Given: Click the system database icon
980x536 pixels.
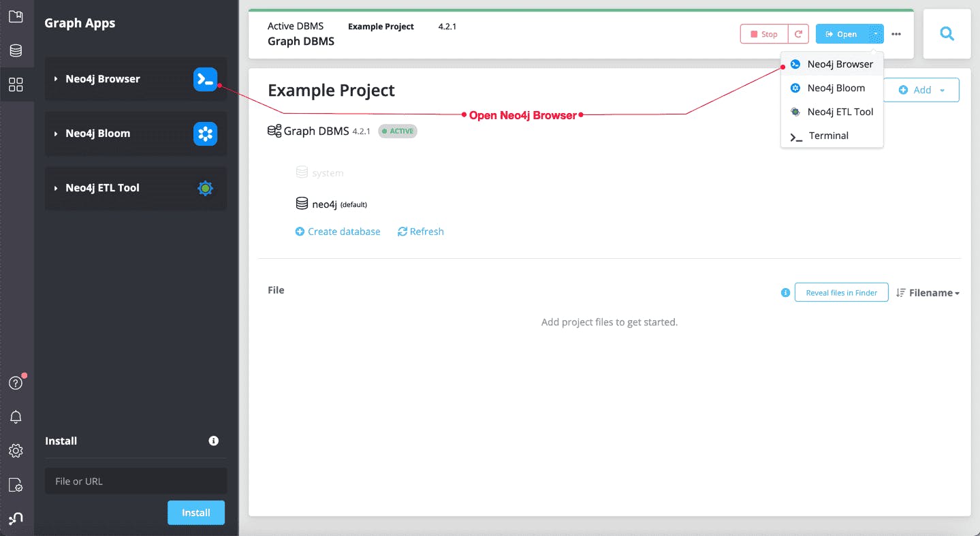Looking at the screenshot, I should (302, 172).
